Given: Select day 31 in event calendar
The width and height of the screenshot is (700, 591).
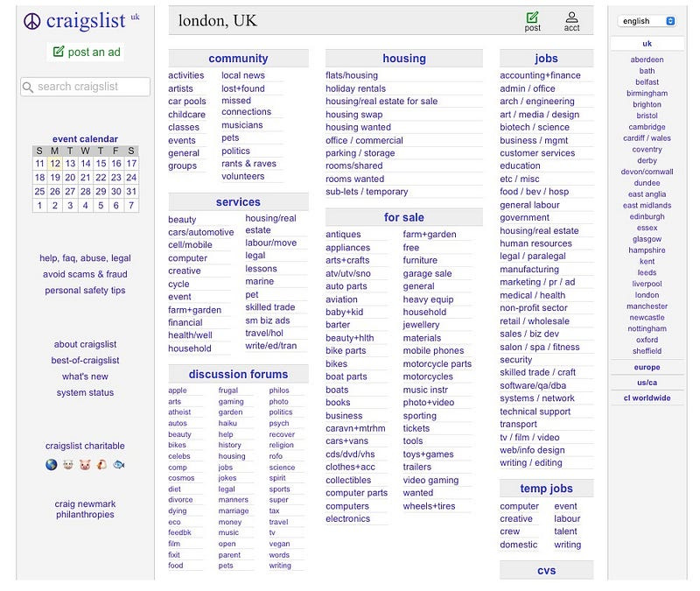Looking at the screenshot, I should tap(131, 191).
